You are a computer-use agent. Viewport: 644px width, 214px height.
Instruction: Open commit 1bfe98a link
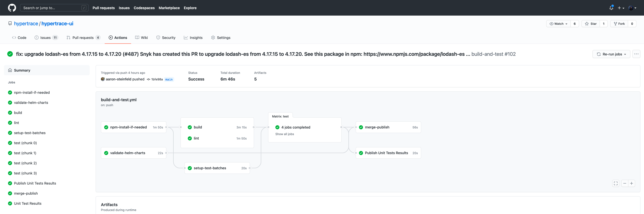[157, 79]
